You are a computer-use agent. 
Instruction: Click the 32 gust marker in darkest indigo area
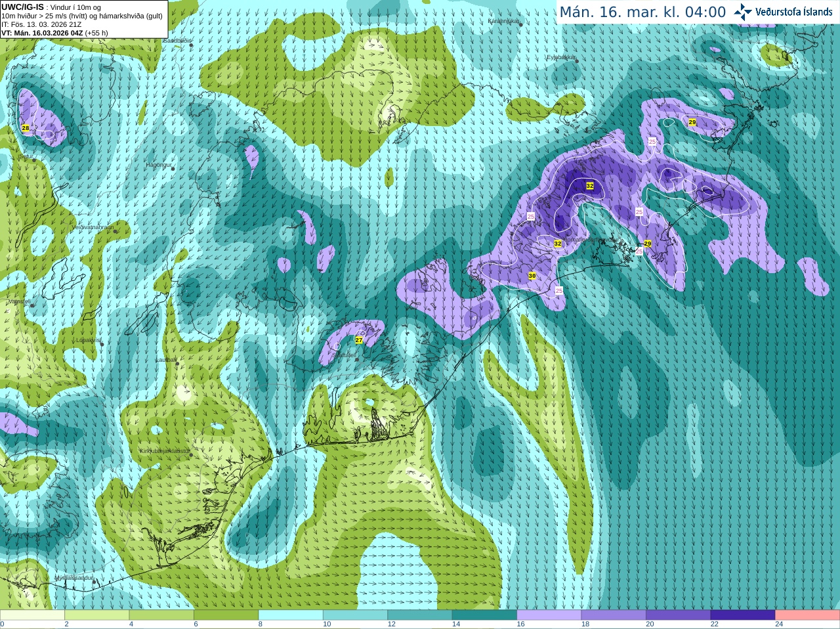[590, 186]
